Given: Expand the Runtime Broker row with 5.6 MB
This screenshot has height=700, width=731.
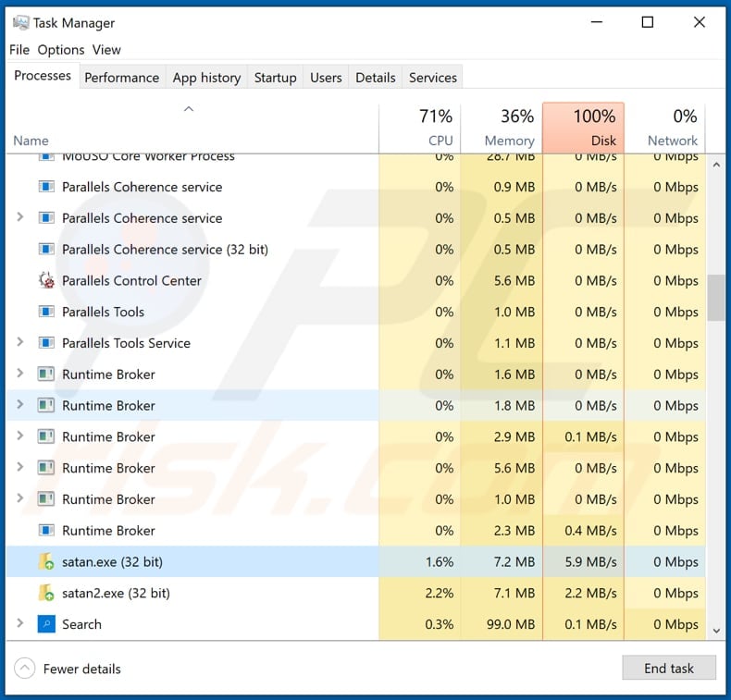Looking at the screenshot, I should [x=20, y=467].
